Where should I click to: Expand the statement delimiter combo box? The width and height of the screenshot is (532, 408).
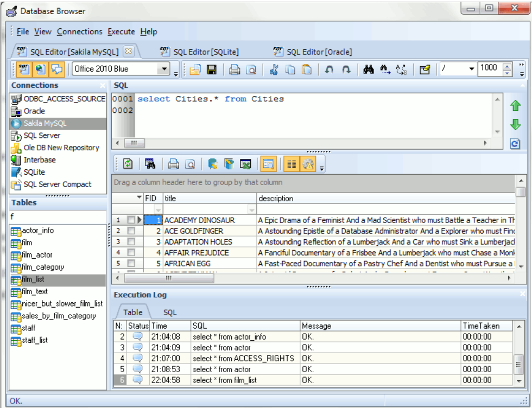pos(470,67)
